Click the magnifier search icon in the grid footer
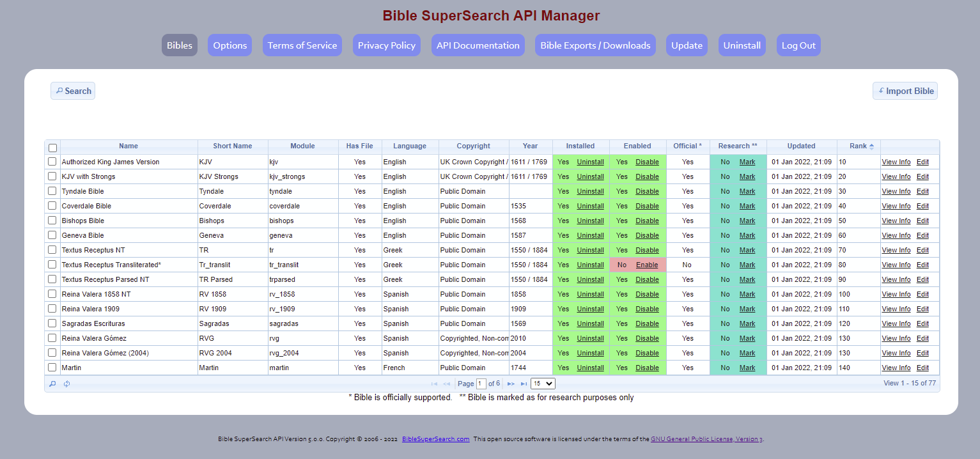Viewport: 980px width, 459px height. [x=52, y=384]
